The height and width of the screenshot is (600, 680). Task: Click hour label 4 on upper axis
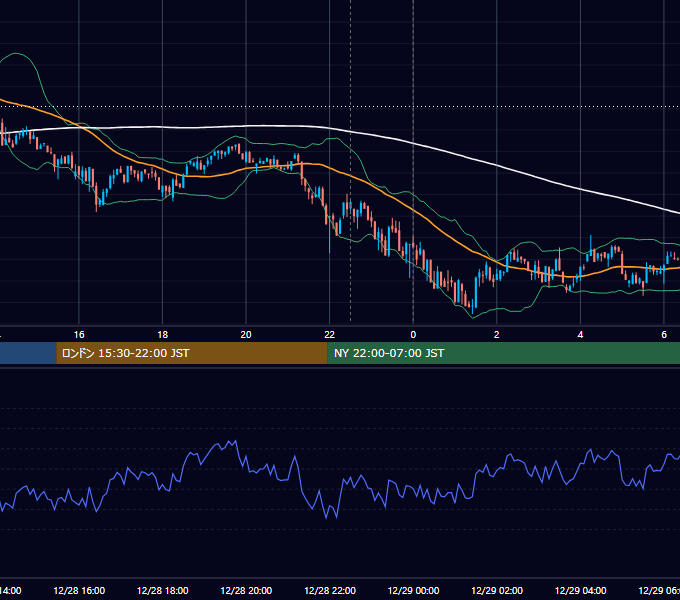tap(580, 335)
